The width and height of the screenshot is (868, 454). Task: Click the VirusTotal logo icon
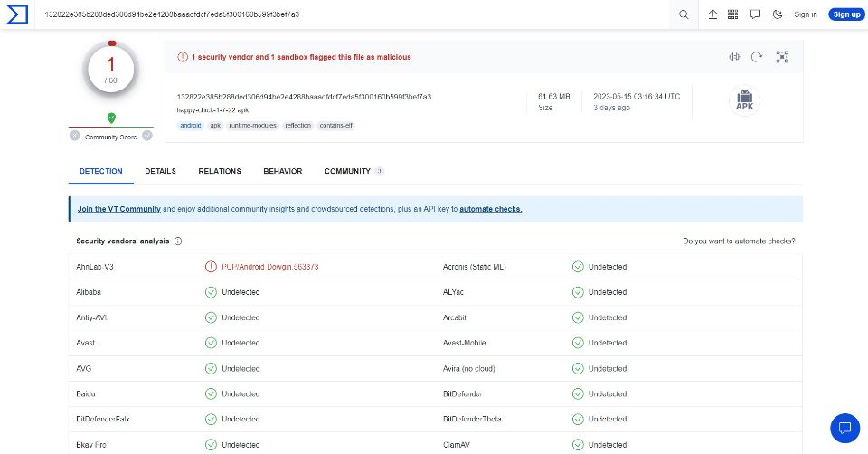point(17,14)
